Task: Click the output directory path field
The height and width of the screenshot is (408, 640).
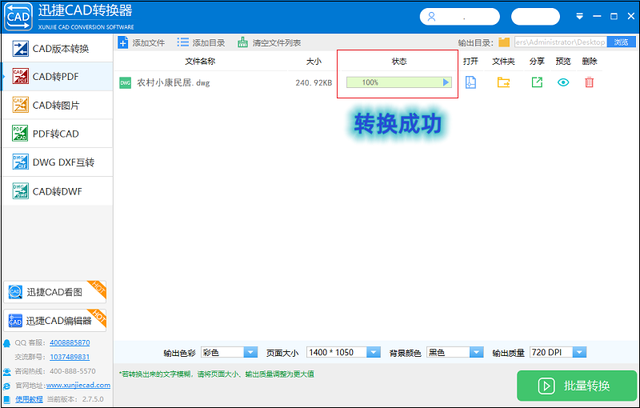Action: pos(560,42)
